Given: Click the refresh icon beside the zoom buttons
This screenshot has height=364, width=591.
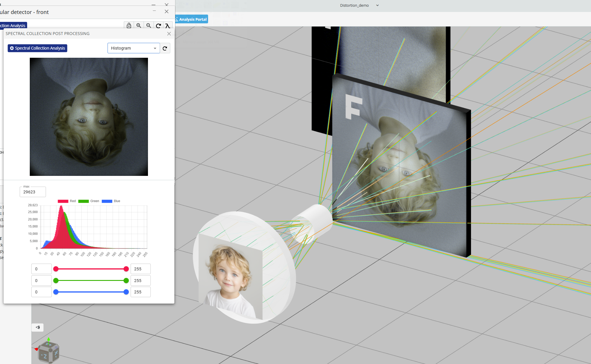Looking at the screenshot, I should point(158,26).
